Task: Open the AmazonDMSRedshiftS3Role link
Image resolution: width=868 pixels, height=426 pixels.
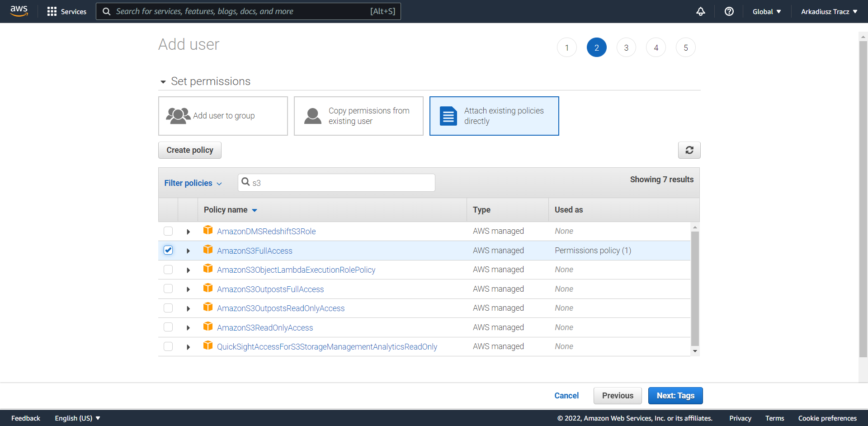Action: click(266, 232)
